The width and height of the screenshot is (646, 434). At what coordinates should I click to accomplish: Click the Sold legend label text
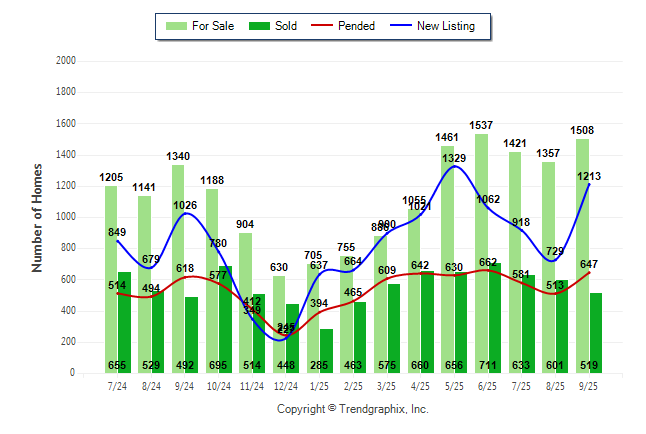(287, 26)
